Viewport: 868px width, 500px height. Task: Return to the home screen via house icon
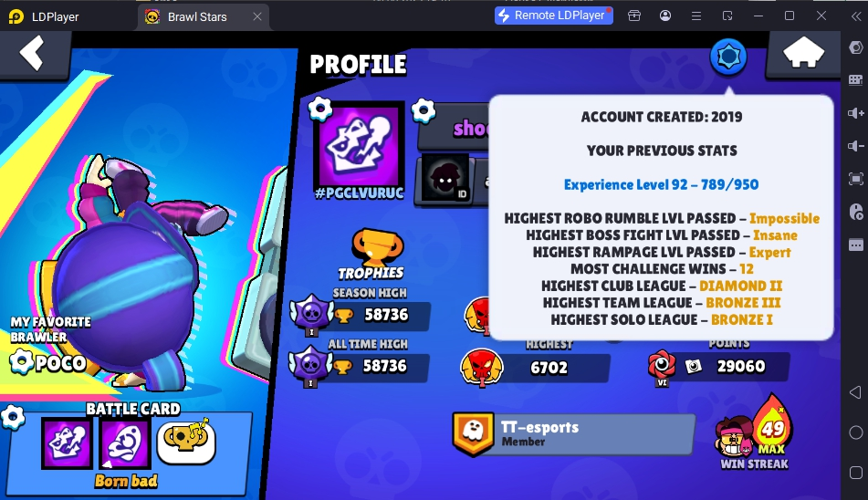tap(803, 54)
